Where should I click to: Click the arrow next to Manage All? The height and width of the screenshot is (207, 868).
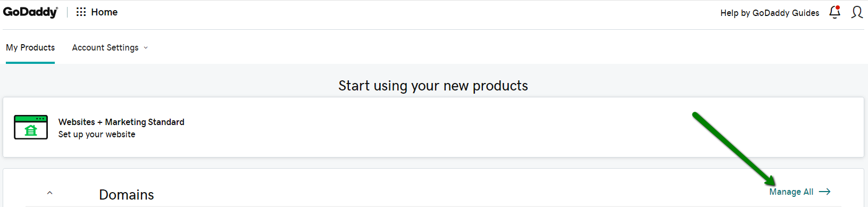click(825, 192)
